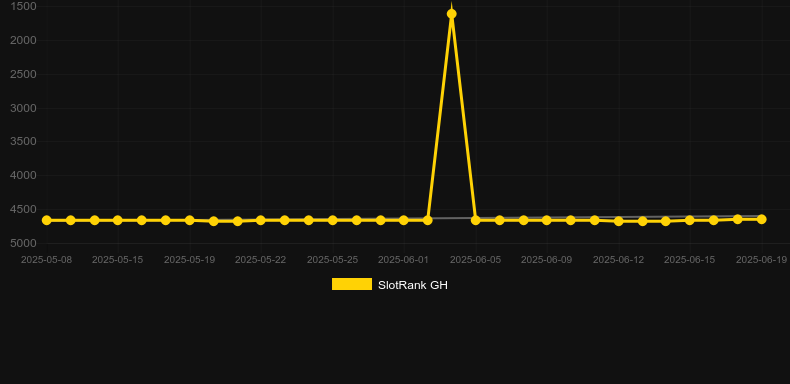Click the data point above 2025-06-05
The width and height of the screenshot is (790, 384).
pos(476,220)
